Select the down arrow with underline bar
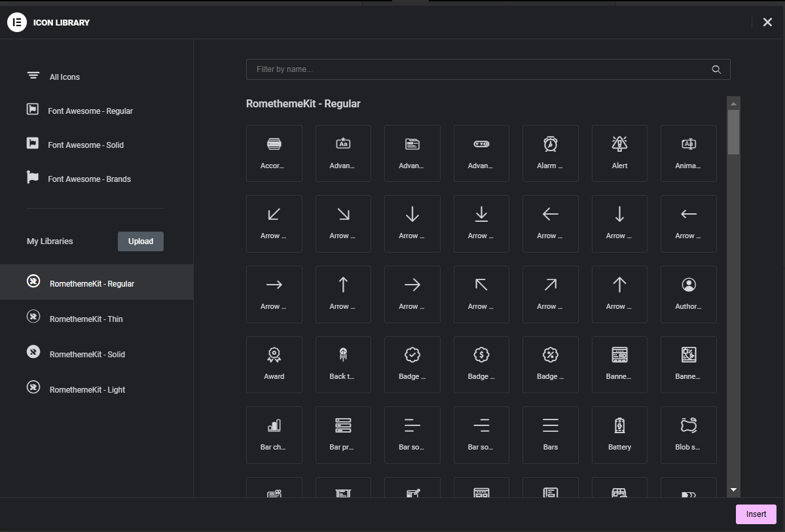This screenshot has width=785, height=532. [481, 224]
